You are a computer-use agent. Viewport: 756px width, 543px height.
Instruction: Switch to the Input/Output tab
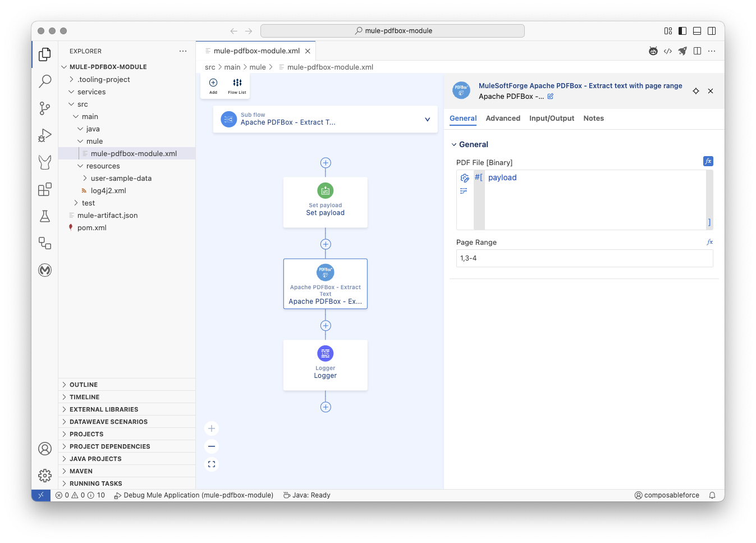(x=551, y=118)
